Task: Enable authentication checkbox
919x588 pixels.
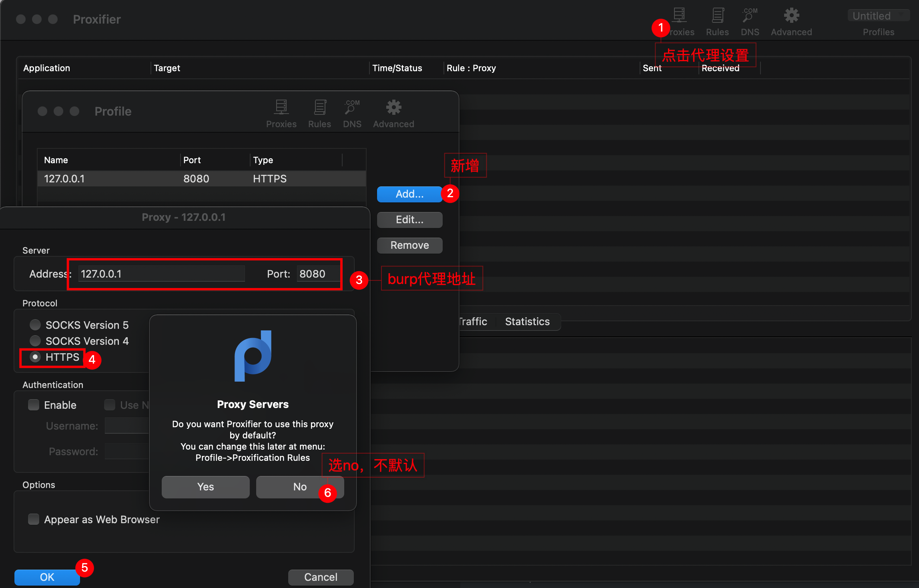Action: [x=34, y=405]
